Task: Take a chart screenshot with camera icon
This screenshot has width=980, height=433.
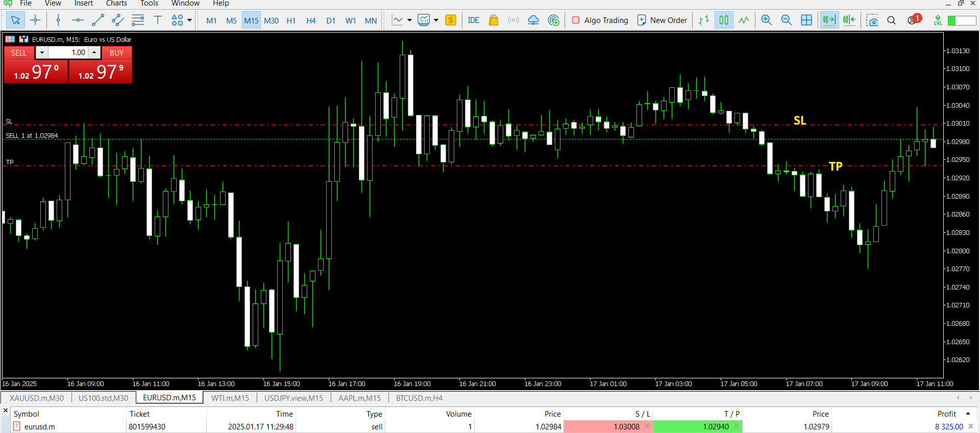Action: point(872,20)
